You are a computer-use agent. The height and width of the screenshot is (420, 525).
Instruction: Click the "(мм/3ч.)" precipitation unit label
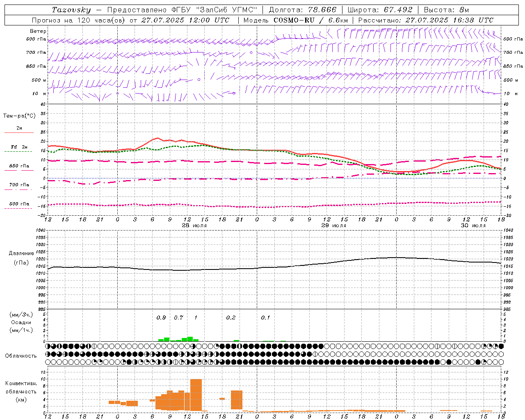[21, 315]
